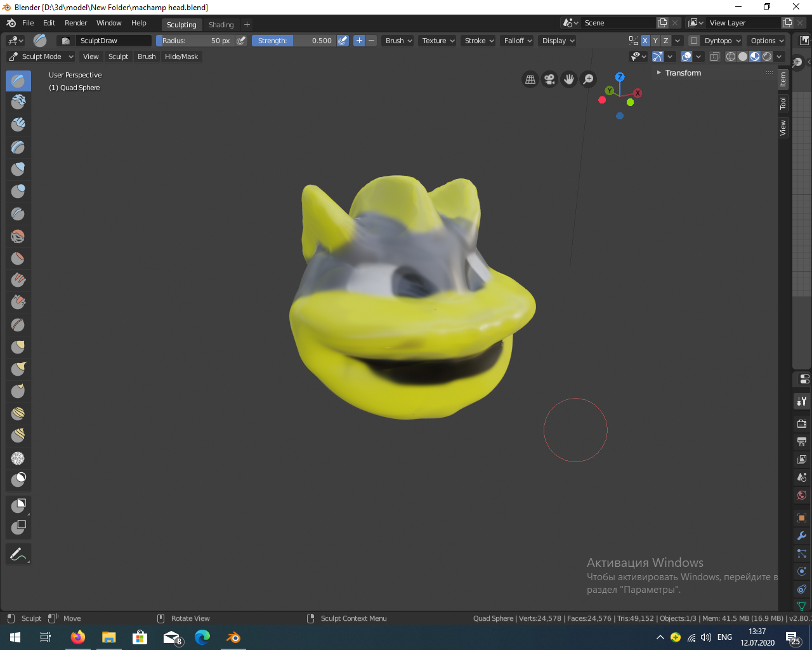This screenshot has width=812, height=650.
Task: Open the Edit menu
Action: pos(49,23)
